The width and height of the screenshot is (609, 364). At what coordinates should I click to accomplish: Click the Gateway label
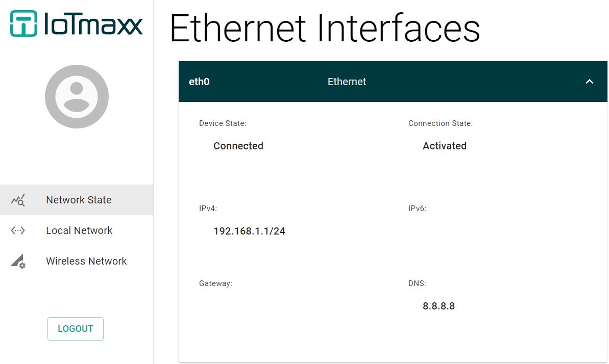[x=215, y=283]
